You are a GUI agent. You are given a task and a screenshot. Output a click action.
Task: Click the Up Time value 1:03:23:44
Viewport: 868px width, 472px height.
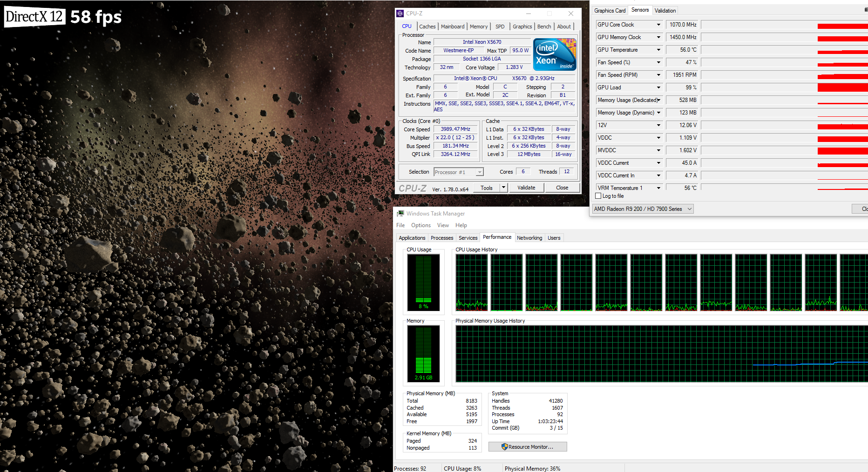pos(550,421)
